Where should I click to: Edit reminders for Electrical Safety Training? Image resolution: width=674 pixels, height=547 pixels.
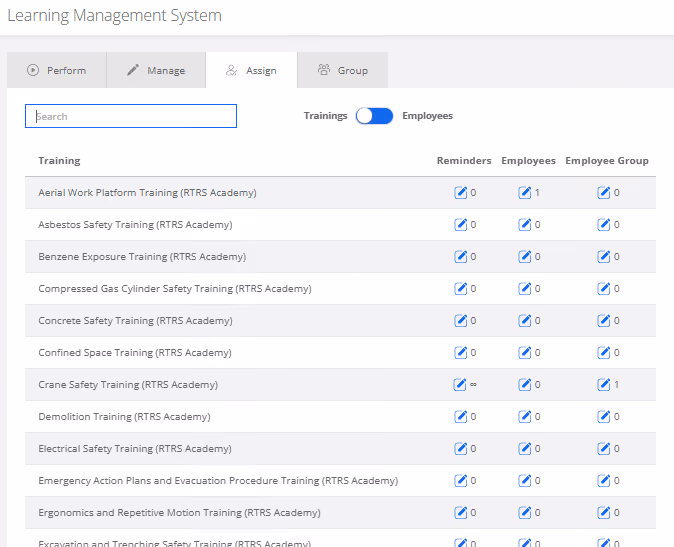(460, 449)
